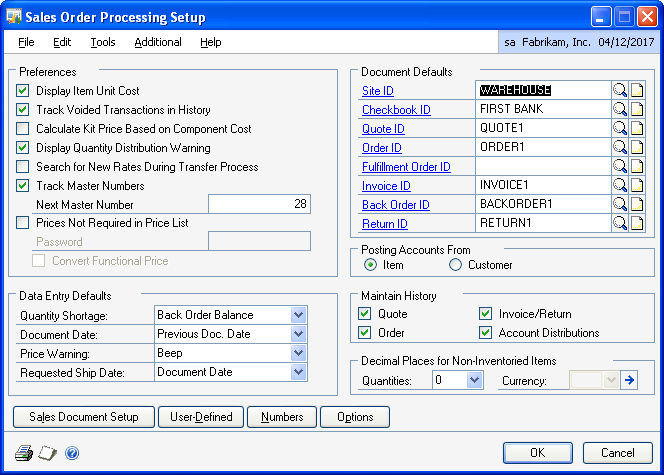Open note for Fulfillment Order ID
The width and height of the screenshot is (664, 475).
point(637,166)
